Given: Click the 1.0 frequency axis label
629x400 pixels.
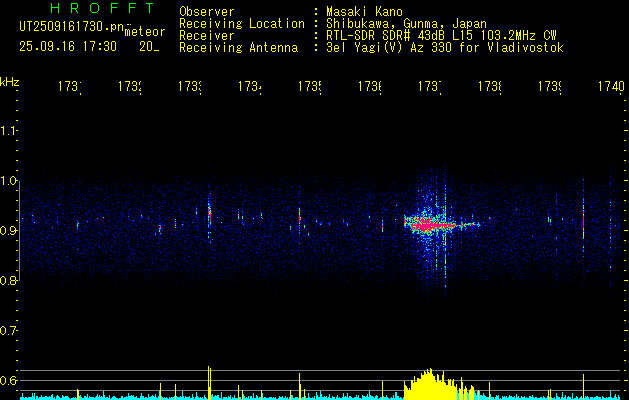Looking at the screenshot, I should [x=8, y=181].
